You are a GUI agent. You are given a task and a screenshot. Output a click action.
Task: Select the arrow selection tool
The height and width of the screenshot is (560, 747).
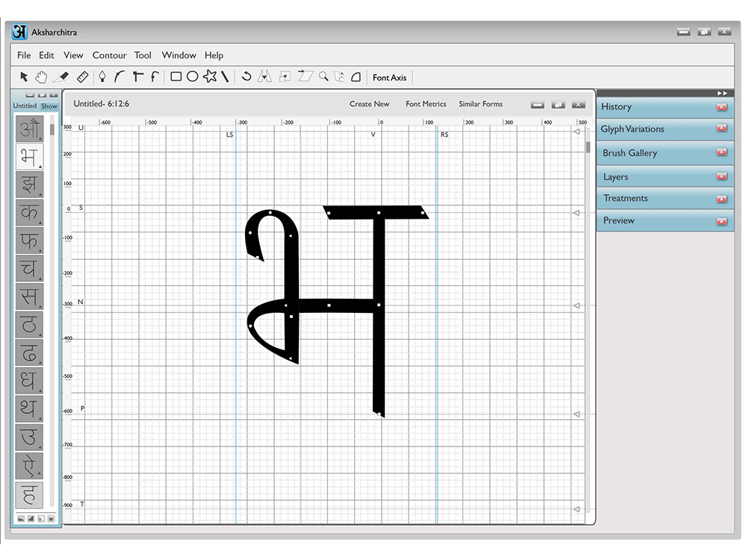point(23,77)
